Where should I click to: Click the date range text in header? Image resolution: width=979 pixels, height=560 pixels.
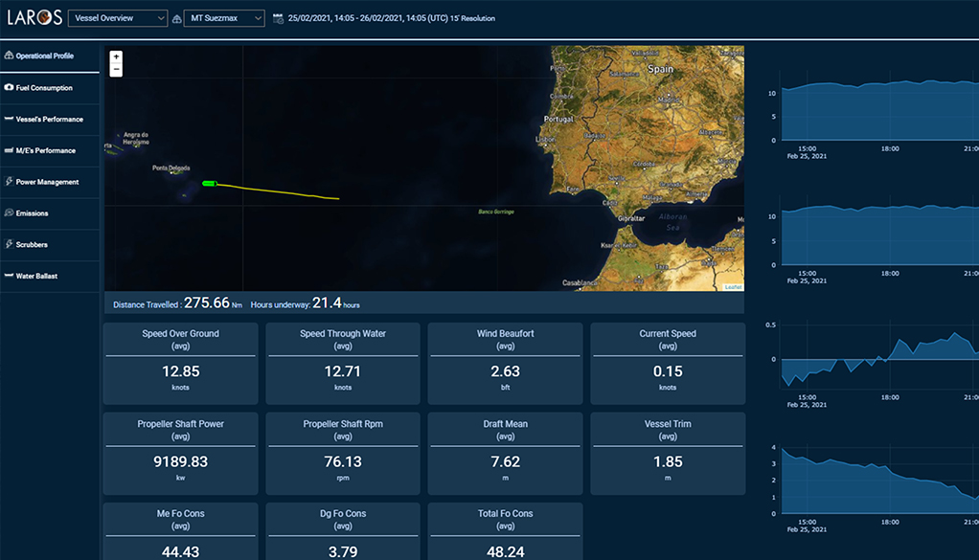(x=391, y=18)
